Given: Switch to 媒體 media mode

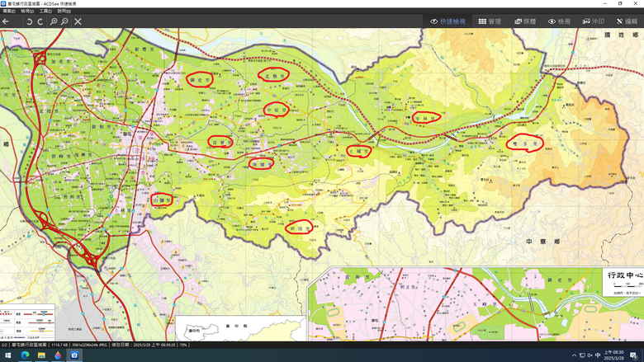Looking at the screenshot, I should point(525,21).
